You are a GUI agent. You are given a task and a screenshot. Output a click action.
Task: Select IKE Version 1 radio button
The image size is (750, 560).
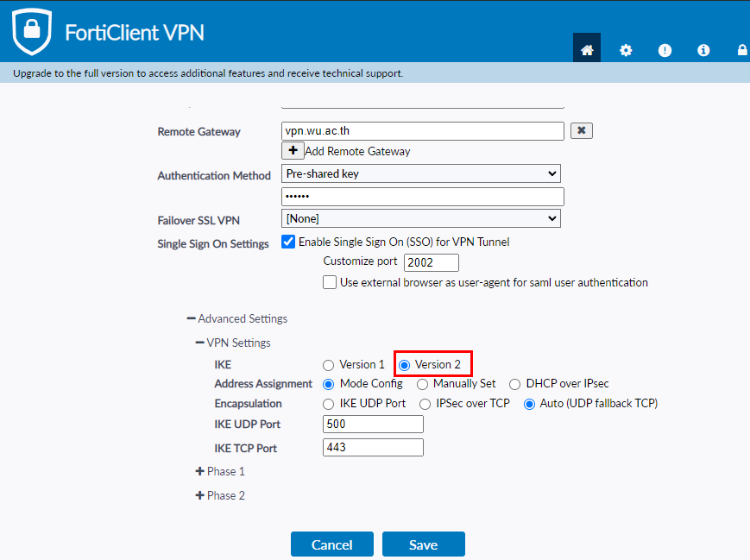click(x=328, y=365)
